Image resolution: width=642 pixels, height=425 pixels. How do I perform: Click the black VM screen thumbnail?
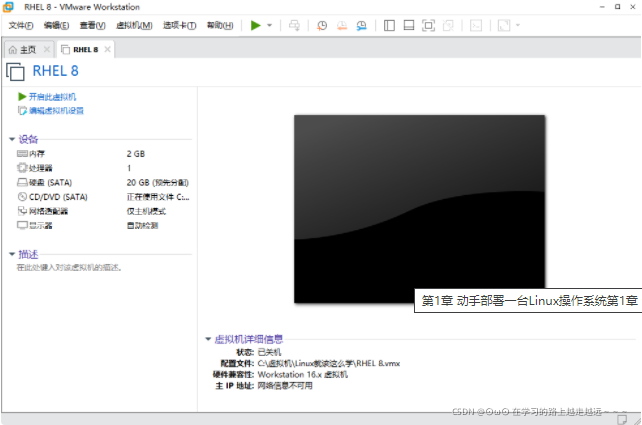(419, 209)
